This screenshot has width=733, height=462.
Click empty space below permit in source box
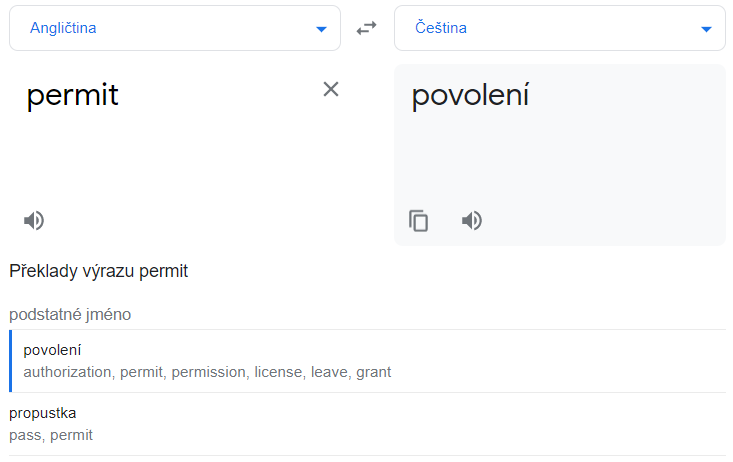[x=170, y=160]
